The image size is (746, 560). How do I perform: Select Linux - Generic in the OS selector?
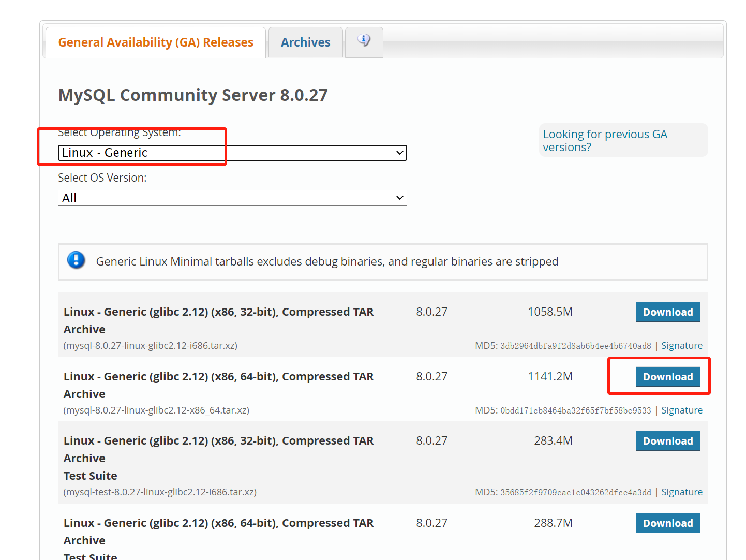232,153
